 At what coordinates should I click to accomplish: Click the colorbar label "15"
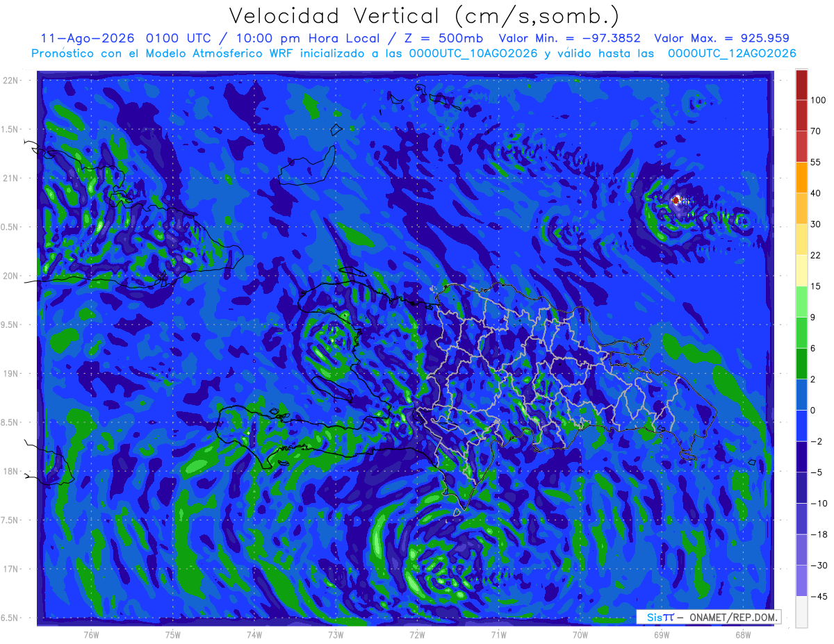click(817, 286)
